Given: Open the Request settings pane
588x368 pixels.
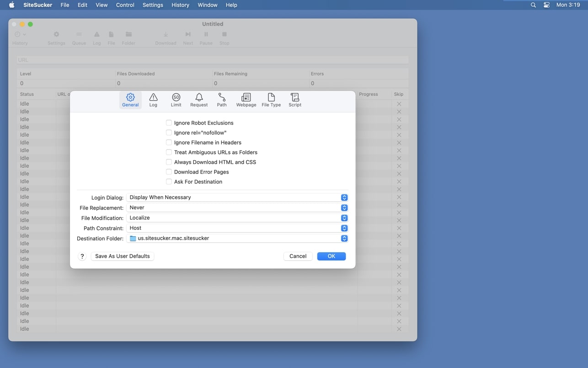Looking at the screenshot, I should [199, 100].
